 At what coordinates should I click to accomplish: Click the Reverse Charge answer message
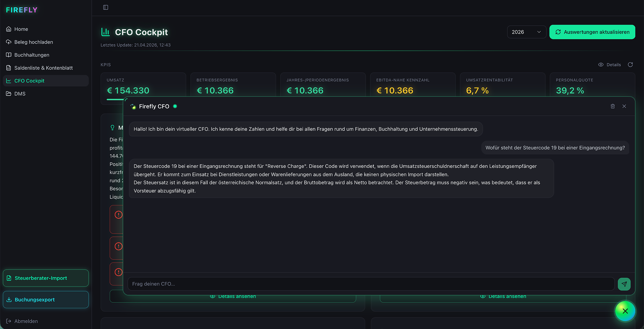click(x=341, y=178)
